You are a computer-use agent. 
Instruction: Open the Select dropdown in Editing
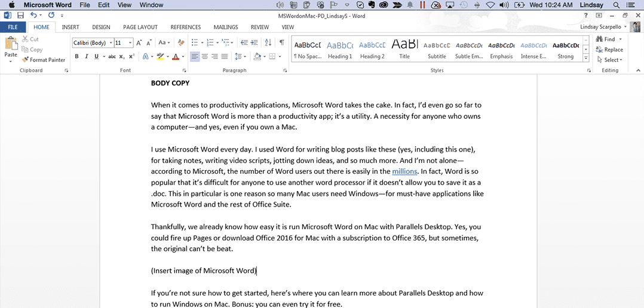coord(610,60)
